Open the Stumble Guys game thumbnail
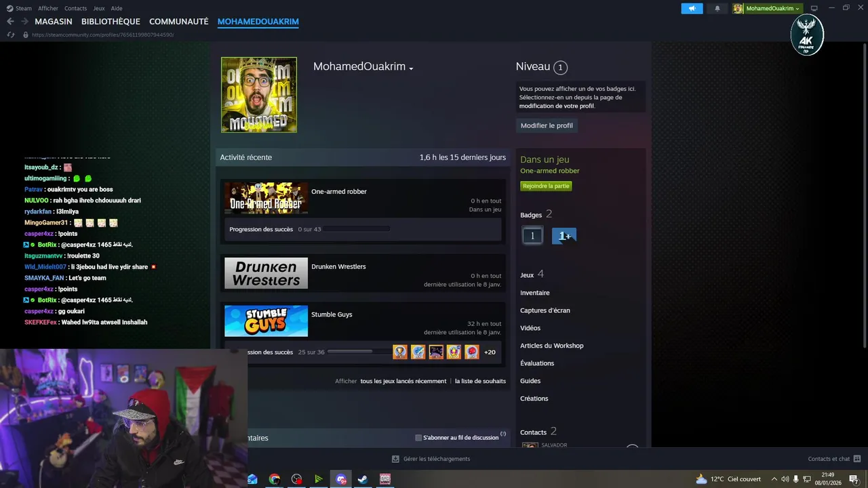 266,321
